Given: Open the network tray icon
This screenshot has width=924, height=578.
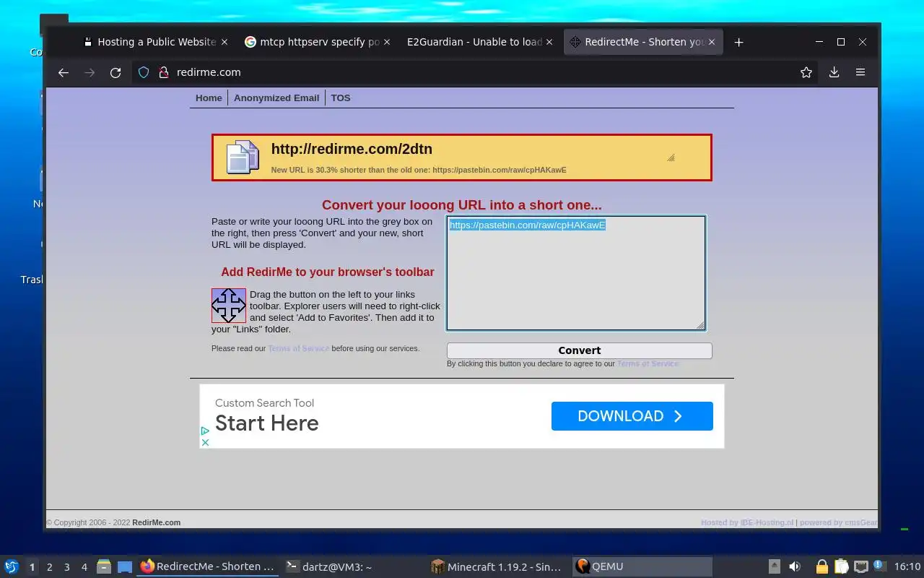Looking at the screenshot, I should click(x=860, y=566).
